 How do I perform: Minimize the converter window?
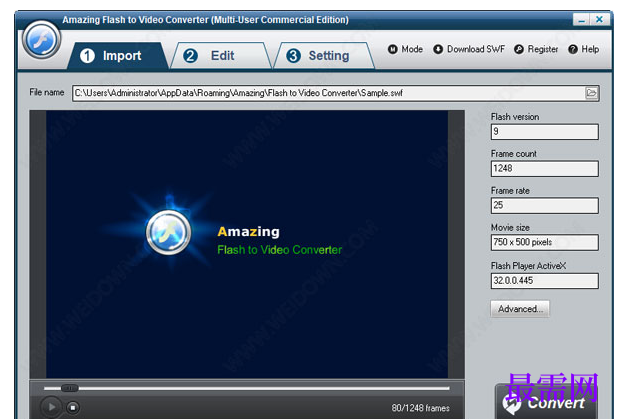[x=581, y=19]
